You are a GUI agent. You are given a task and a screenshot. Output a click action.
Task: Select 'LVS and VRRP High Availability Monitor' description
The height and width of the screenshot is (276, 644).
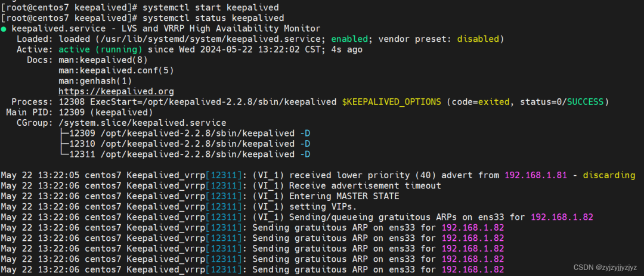(222, 29)
